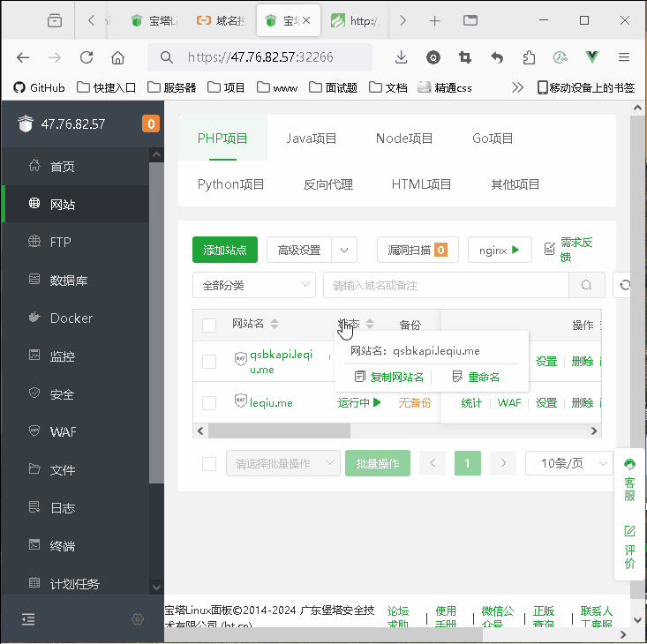Click 统计 for leqiu.me row

[471, 403]
